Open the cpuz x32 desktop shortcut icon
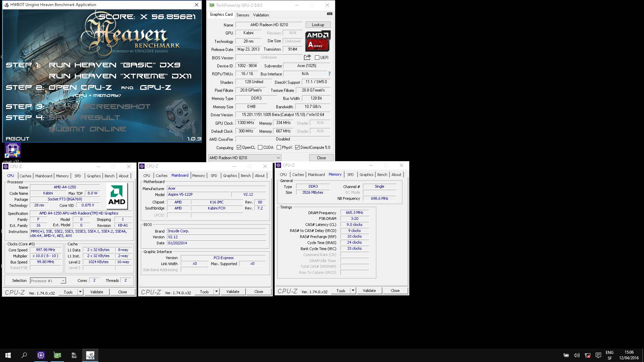This screenshot has height=362, width=644. (x=13, y=150)
